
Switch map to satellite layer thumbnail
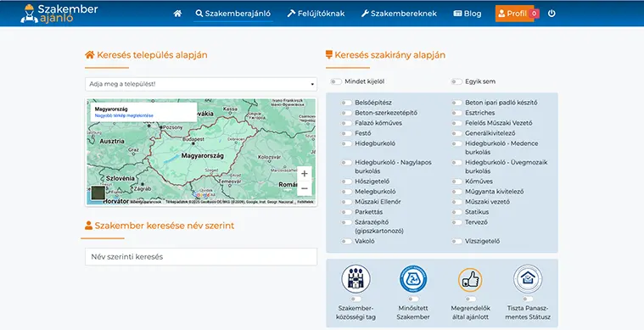pos(98,193)
